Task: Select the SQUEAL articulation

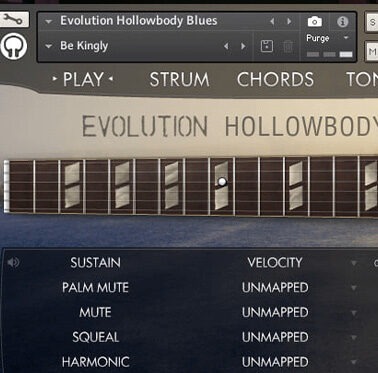Action: (95, 337)
